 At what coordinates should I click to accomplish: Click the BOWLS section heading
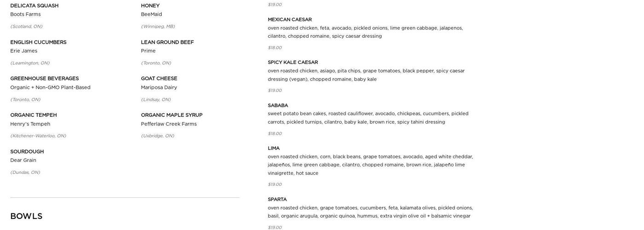(x=26, y=216)
